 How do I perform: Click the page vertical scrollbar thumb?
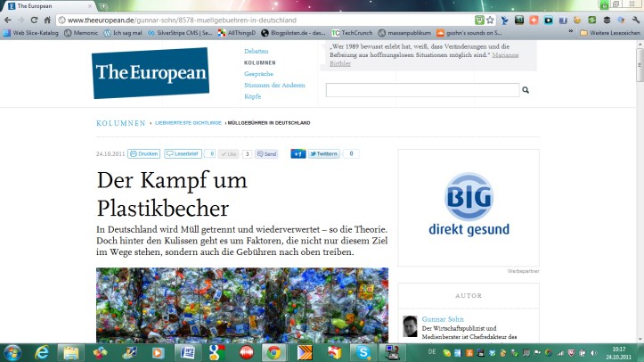(640, 66)
